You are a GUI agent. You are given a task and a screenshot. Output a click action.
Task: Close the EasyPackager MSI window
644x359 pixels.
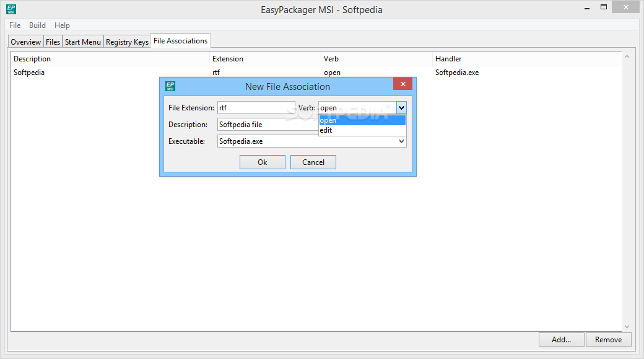point(625,7)
